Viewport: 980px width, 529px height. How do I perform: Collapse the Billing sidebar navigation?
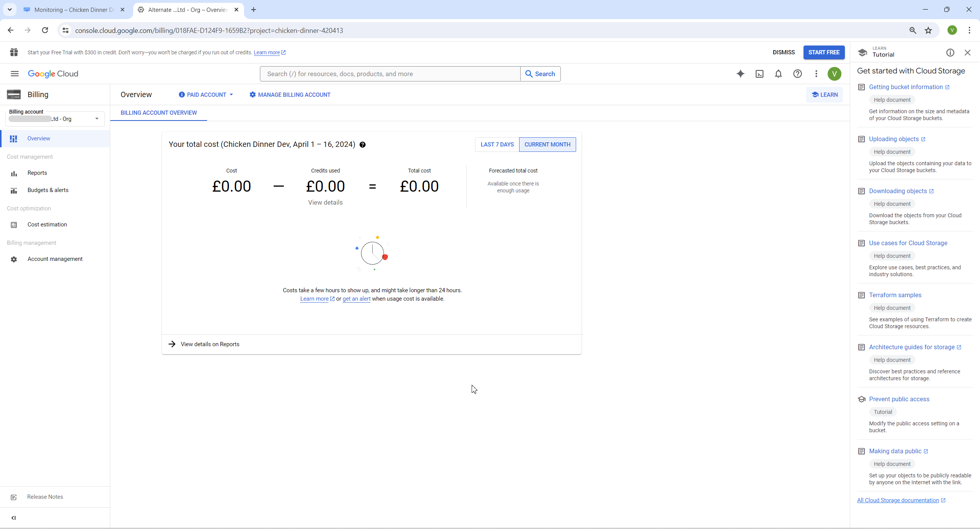[x=14, y=518]
